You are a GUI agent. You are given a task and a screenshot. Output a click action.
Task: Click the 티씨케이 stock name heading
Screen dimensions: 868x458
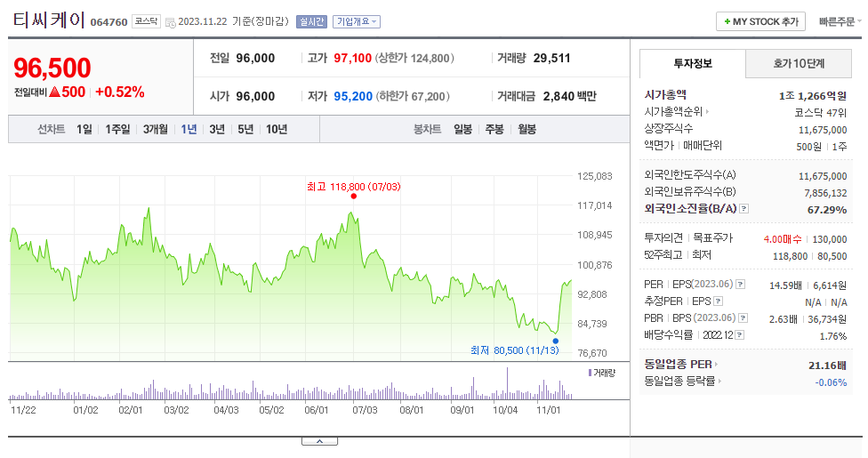(x=49, y=20)
